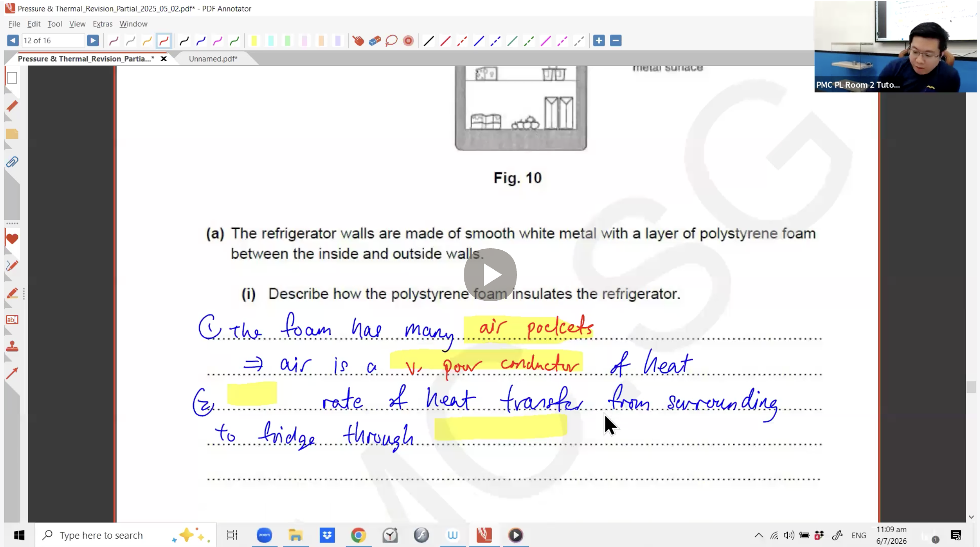Play the video overlay button
The width and height of the screenshot is (980, 547).
click(490, 275)
